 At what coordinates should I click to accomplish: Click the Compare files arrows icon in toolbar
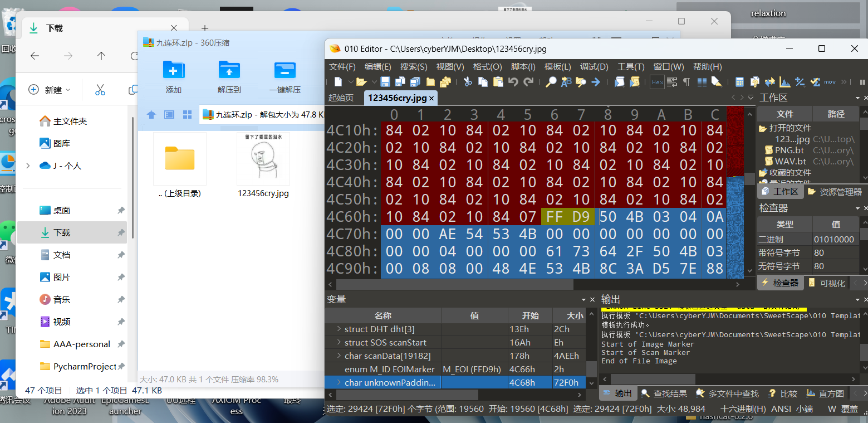[x=770, y=82]
